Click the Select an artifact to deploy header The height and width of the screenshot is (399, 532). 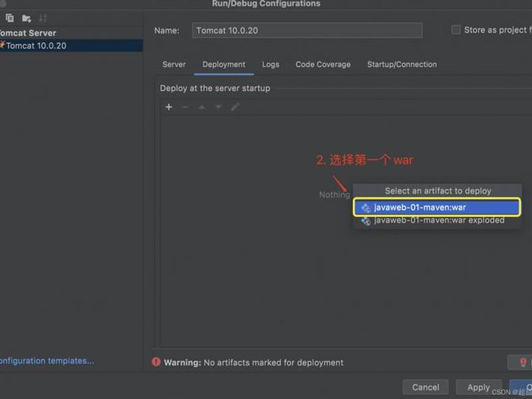(x=438, y=191)
